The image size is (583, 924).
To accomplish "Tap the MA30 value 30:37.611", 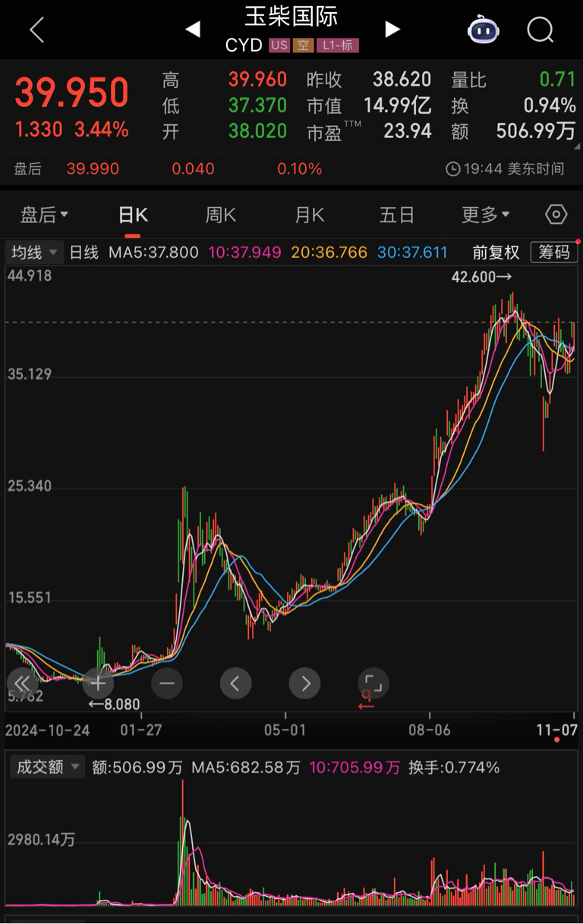I will pos(412,252).
